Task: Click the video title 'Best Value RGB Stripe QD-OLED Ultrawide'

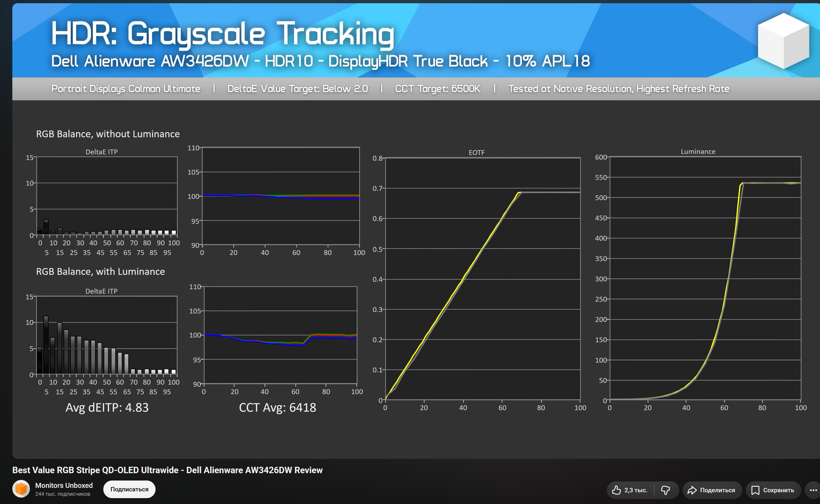Action: [x=167, y=470]
